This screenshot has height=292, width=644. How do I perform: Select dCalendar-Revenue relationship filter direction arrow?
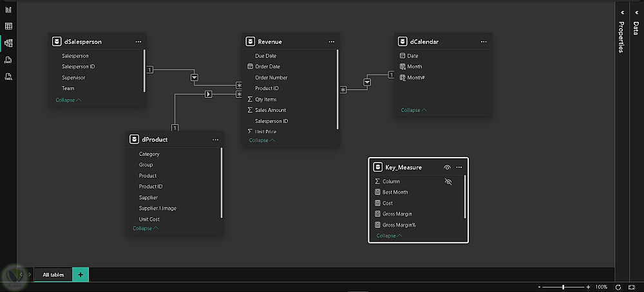click(367, 82)
